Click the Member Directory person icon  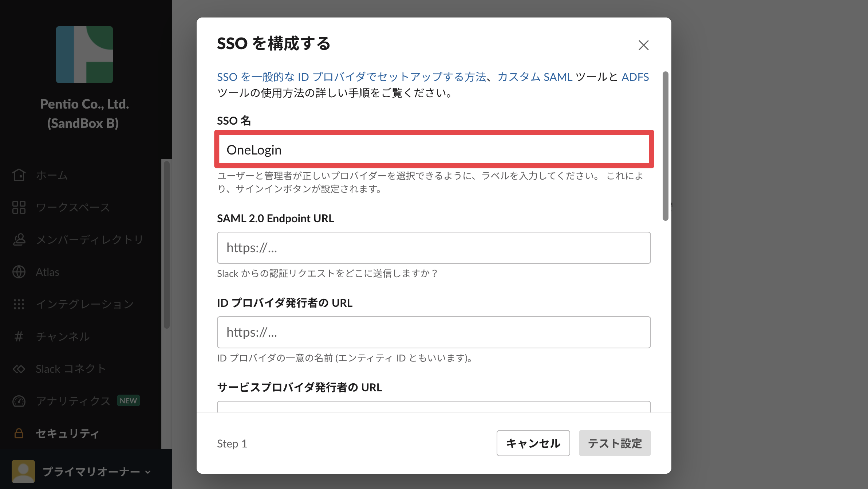click(19, 239)
